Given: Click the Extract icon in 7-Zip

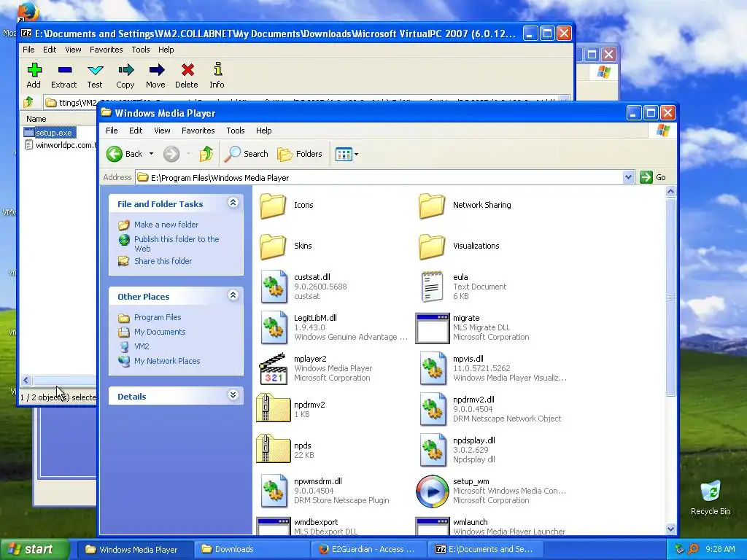Looking at the screenshot, I should (x=64, y=71).
